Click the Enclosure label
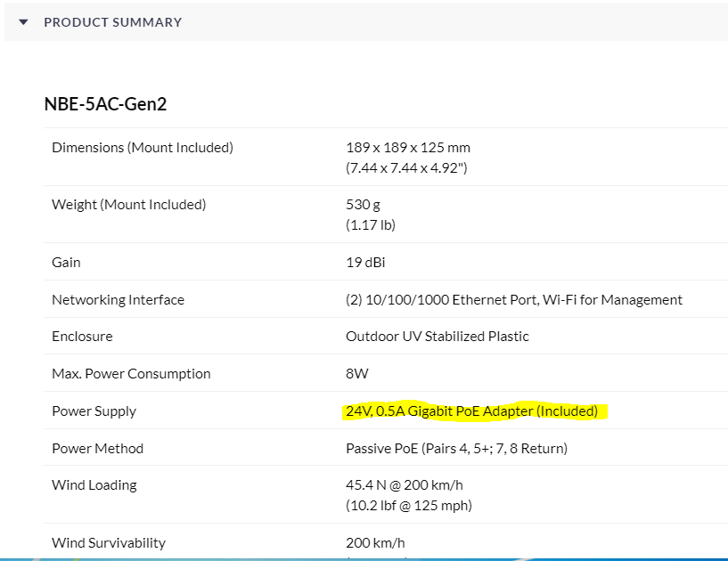Screen dimensions: 728x561 pos(82,337)
